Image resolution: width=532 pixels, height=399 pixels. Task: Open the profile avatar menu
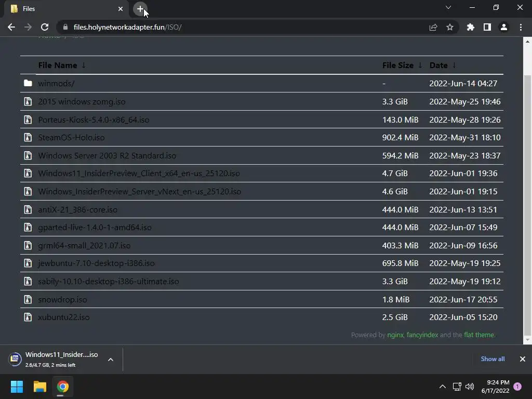504,27
